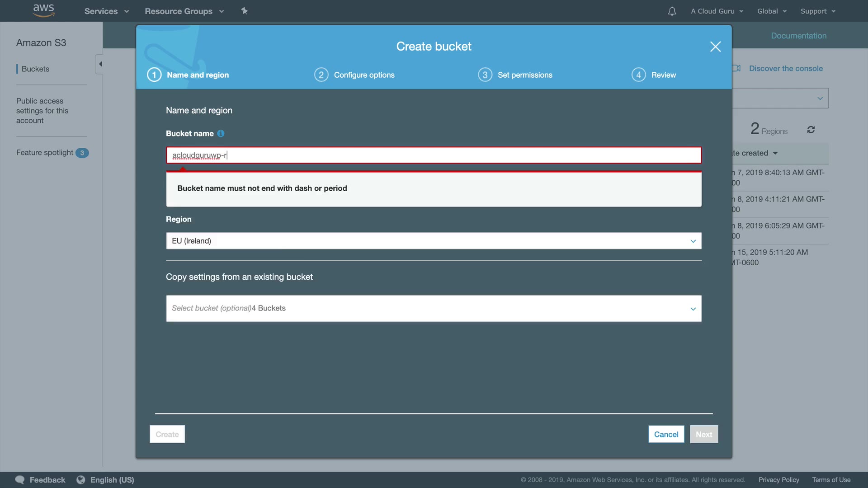Click the Feedback speech bubble icon
The image size is (868, 488).
[20, 480]
